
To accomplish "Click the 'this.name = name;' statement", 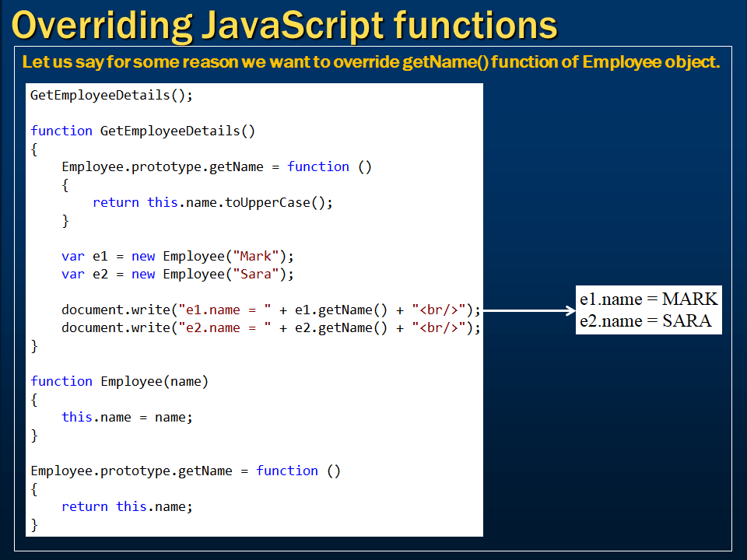I will pyautogui.click(x=127, y=417).
